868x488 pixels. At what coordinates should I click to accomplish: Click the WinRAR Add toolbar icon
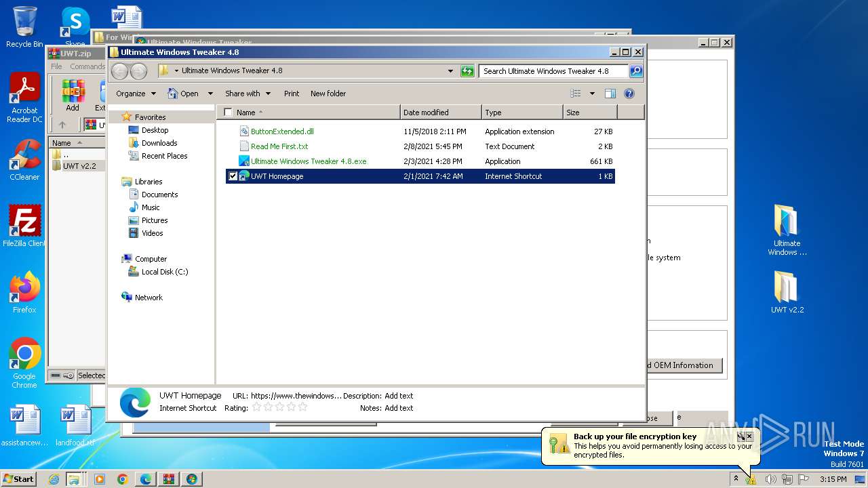(73, 96)
